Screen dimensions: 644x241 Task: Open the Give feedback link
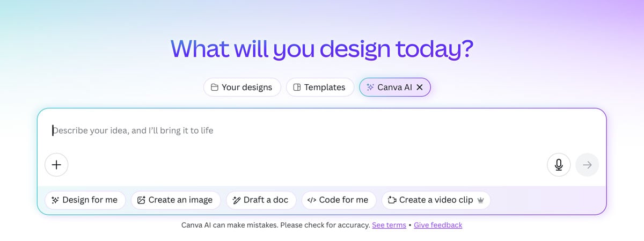[438, 225]
